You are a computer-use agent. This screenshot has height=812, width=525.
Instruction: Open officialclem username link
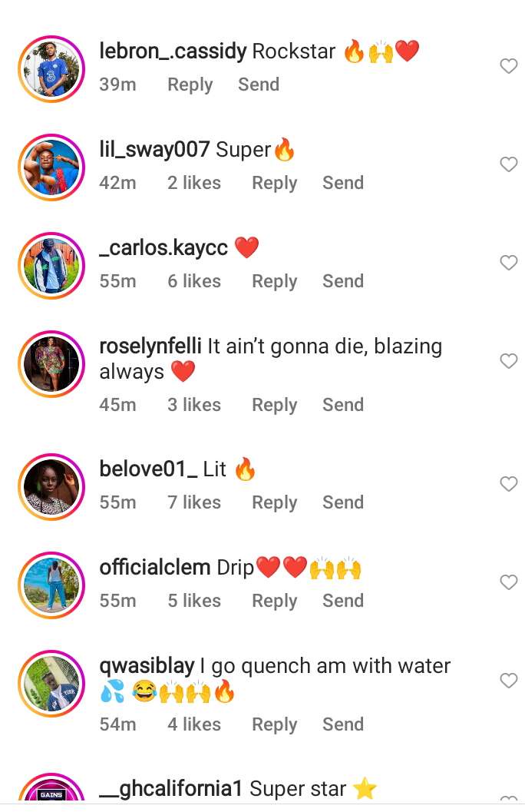(x=155, y=568)
